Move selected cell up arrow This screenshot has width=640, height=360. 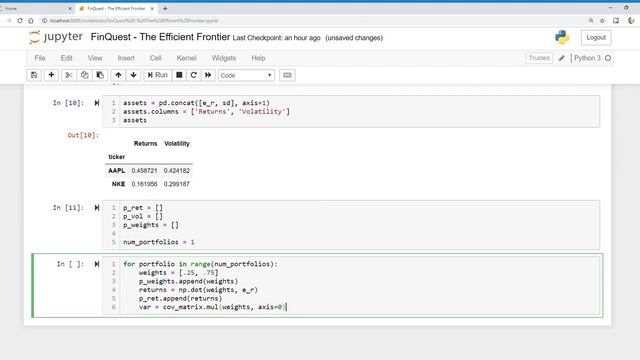tap(118, 75)
